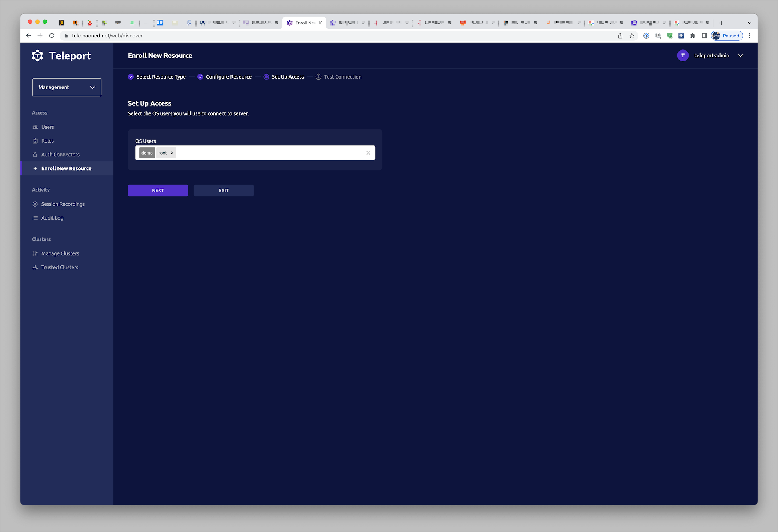
Task: Open Session Recordings from sidebar
Action: coord(63,204)
